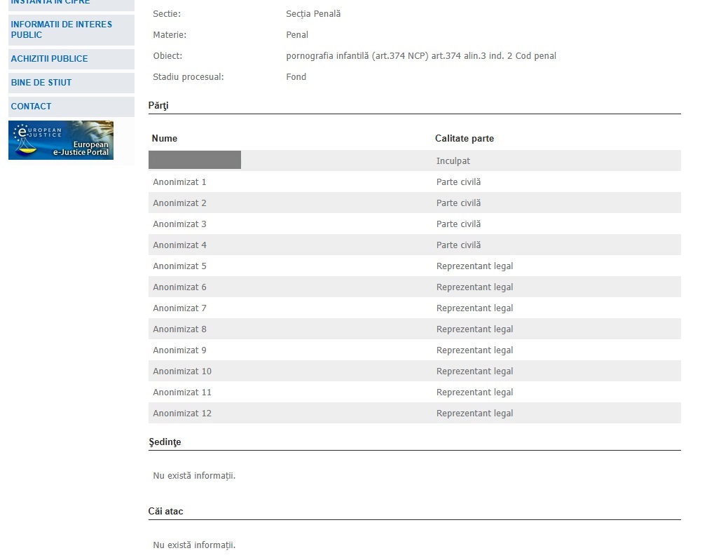Select the Anonimizat 9 row name
The width and height of the screenshot is (728, 560).
179,350
